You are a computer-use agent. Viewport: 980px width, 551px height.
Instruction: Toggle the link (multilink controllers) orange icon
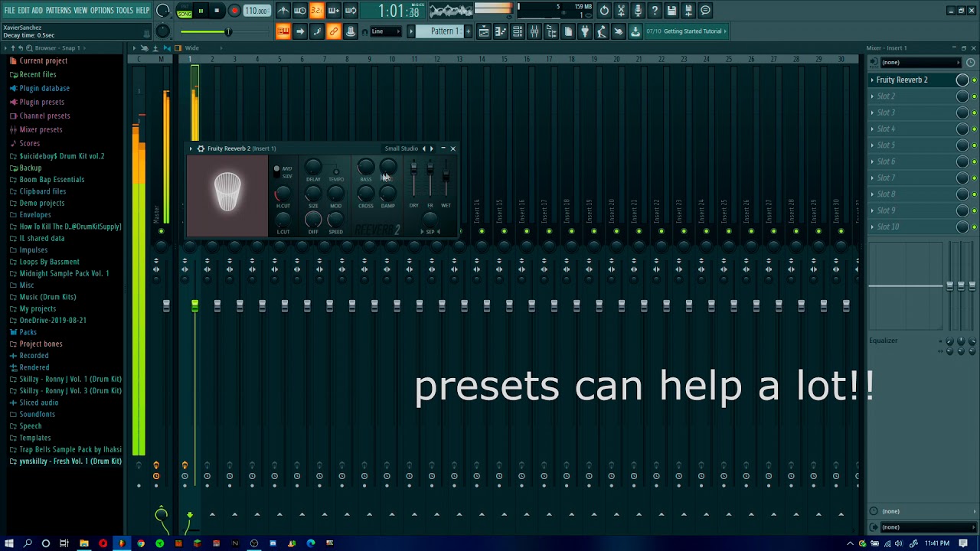click(334, 31)
